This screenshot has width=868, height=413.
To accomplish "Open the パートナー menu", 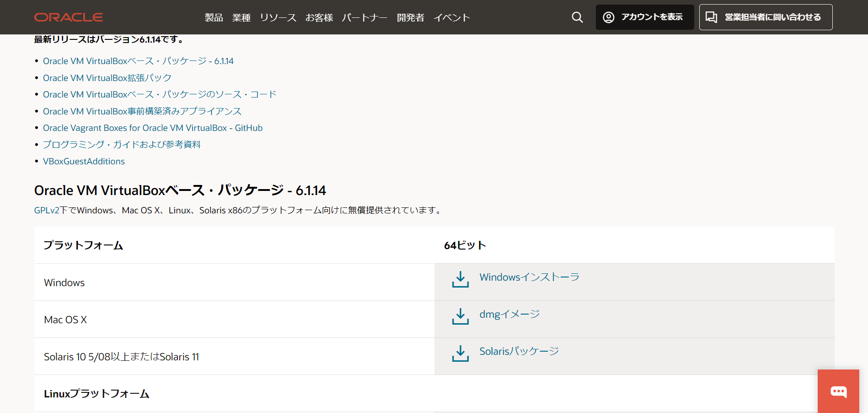I will click(x=364, y=17).
